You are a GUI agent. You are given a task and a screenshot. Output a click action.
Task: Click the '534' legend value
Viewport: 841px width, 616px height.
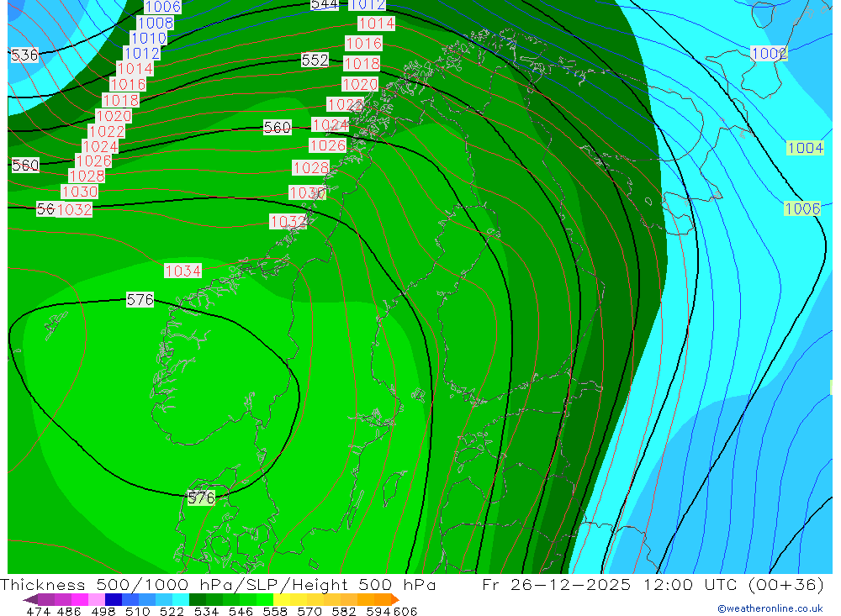pyautogui.click(x=207, y=611)
